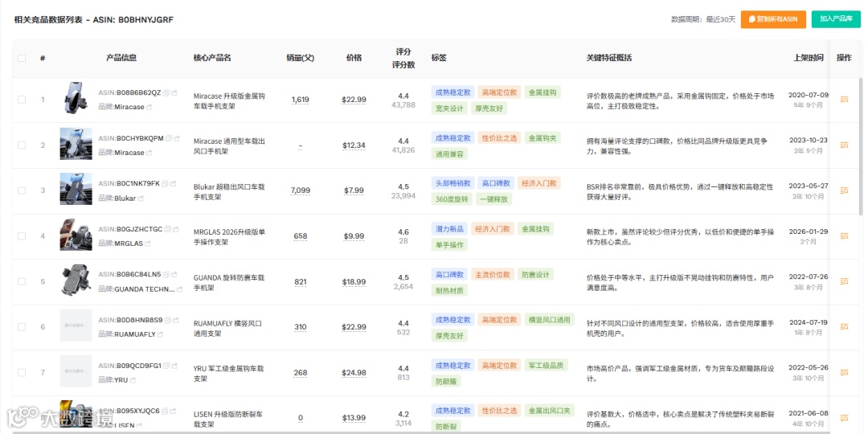Tick the checkbox for the GUANDA row

point(22,281)
